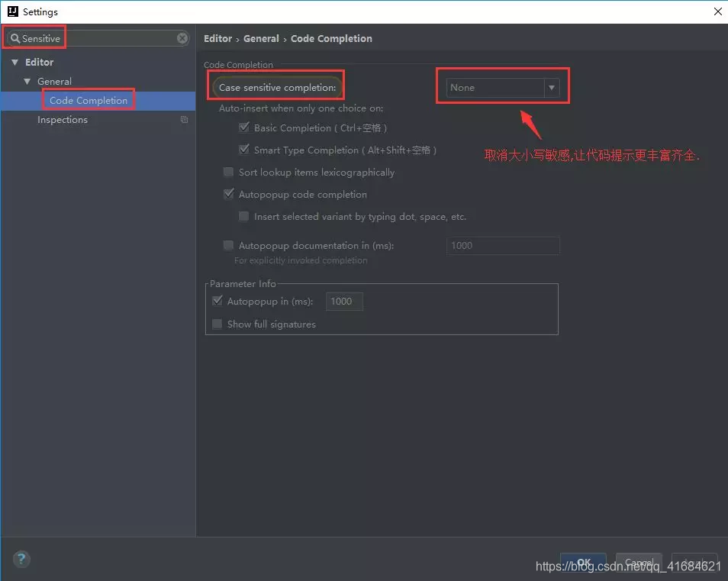Click the Parameter Info group title

(243, 283)
